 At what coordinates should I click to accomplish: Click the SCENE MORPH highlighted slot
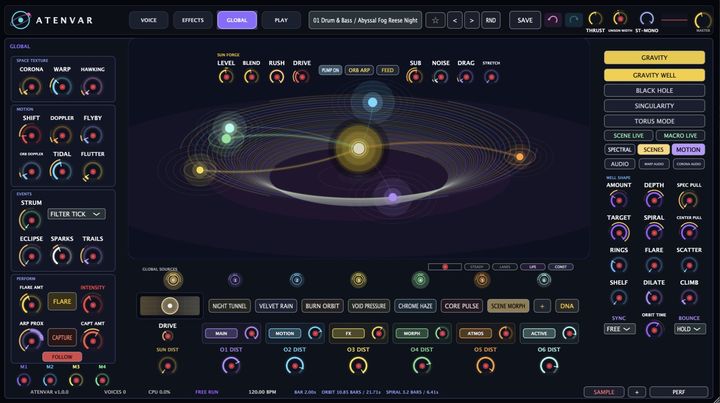pos(508,306)
